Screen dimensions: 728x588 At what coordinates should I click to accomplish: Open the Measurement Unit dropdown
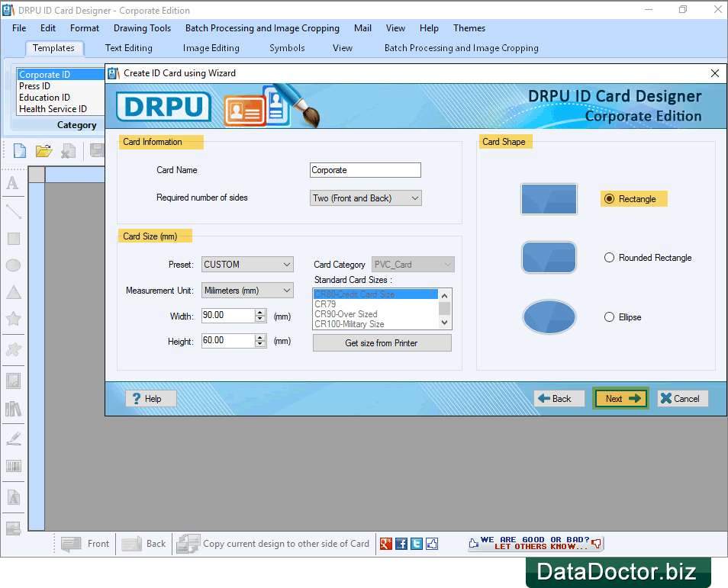tap(247, 291)
